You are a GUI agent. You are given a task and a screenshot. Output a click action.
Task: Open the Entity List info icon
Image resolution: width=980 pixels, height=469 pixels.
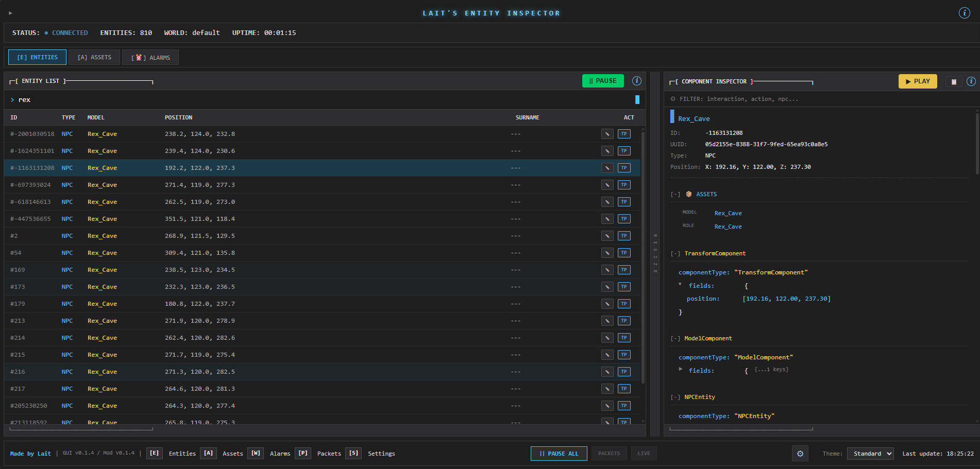[637, 81]
